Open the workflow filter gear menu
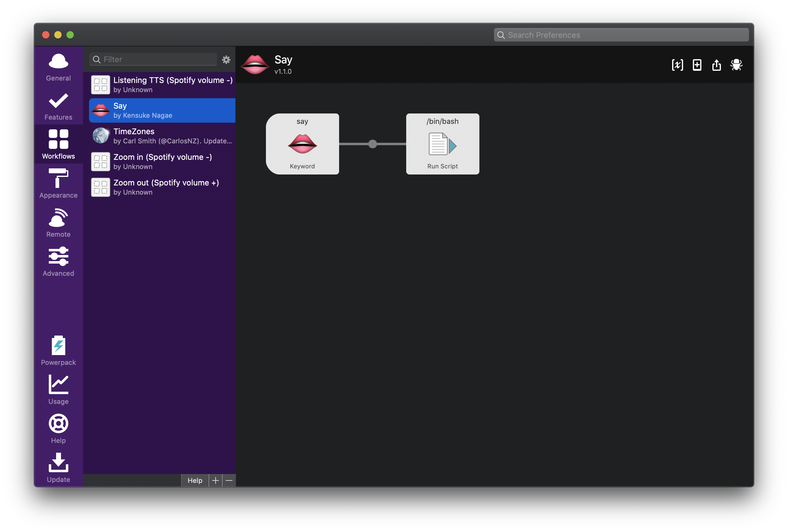Viewport: 788px width, 532px height. click(226, 60)
